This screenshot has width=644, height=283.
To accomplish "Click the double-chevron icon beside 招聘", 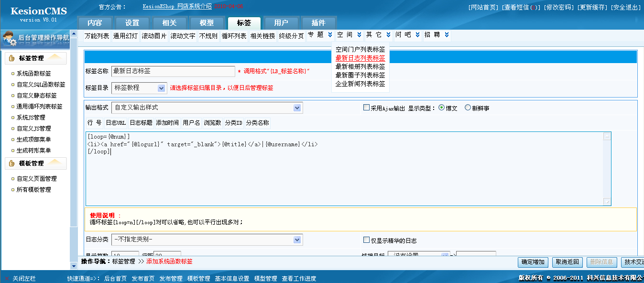I will 447,35.
